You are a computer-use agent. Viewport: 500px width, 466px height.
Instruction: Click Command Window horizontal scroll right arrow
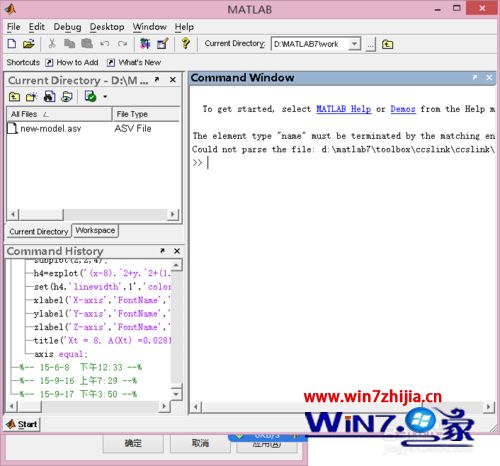click(489, 407)
